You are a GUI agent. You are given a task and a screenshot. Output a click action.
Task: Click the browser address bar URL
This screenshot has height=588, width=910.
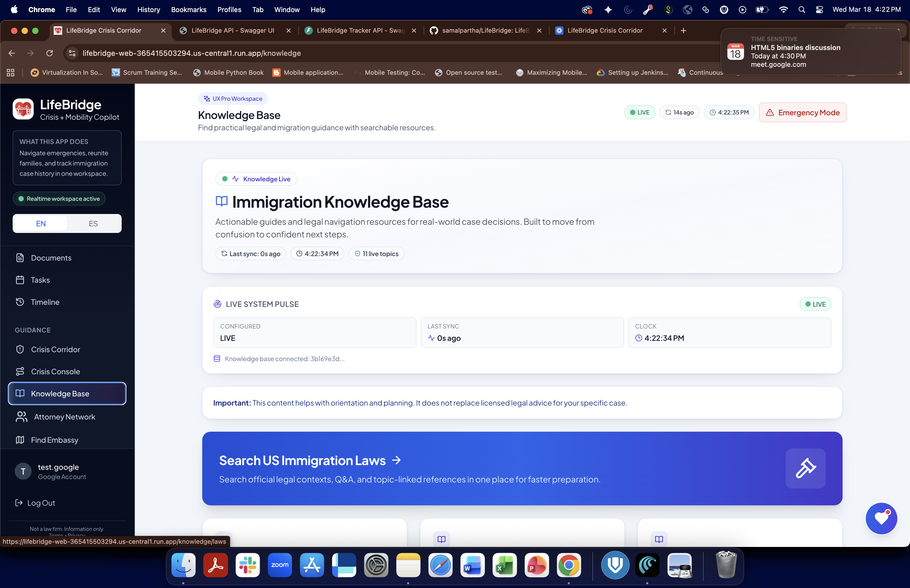[192, 53]
